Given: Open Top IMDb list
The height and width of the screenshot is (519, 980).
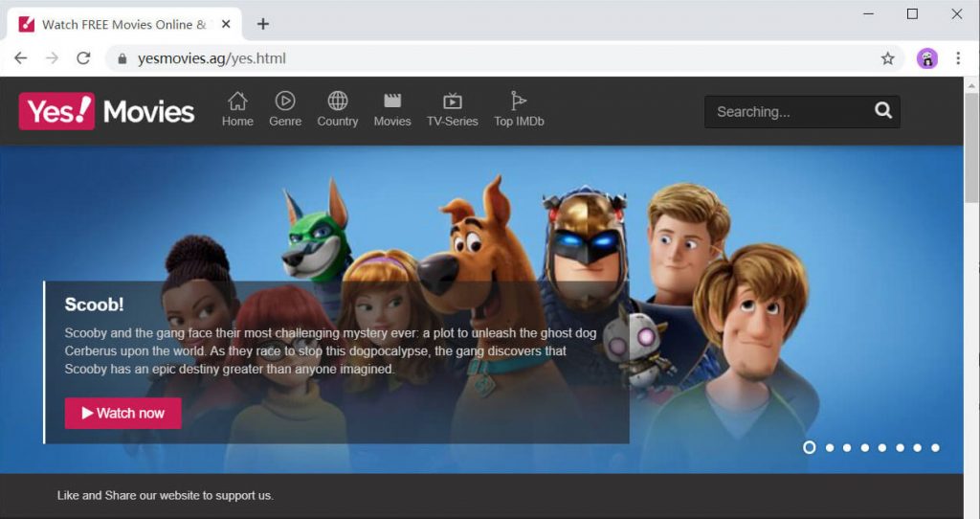Looking at the screenshot, I should click(x=519, y=109).
